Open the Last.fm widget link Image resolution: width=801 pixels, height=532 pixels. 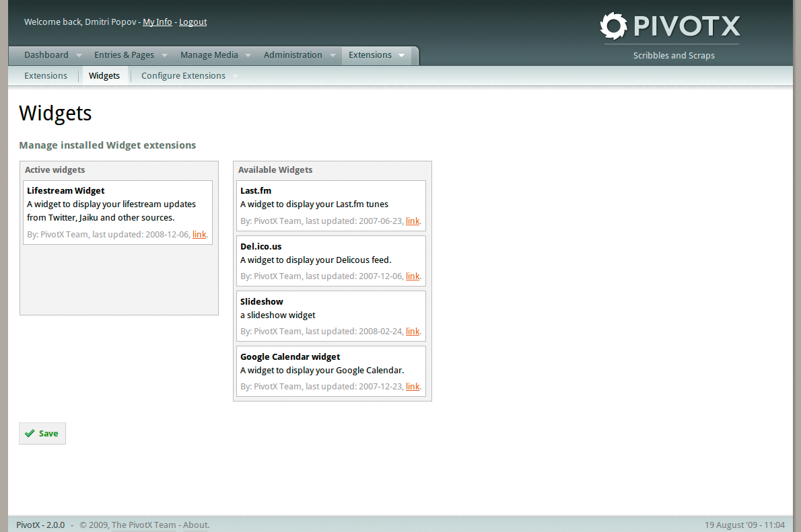click(x=413, y=221)
